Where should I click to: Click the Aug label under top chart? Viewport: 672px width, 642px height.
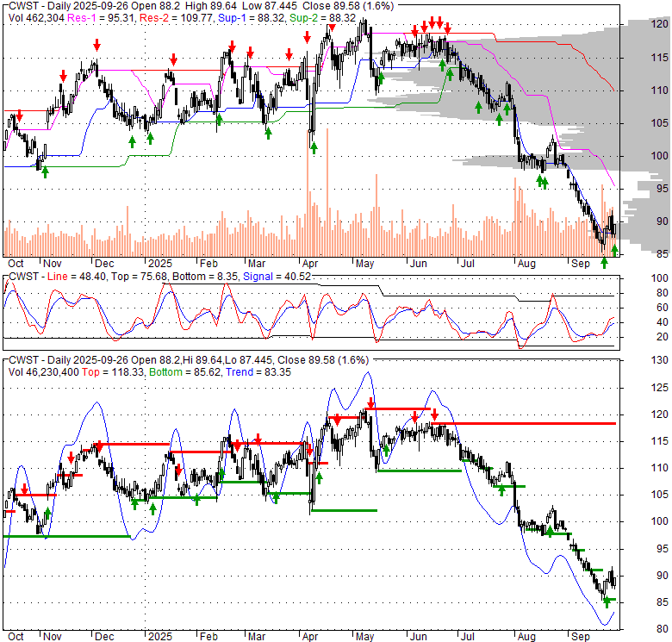coord(526,264)
